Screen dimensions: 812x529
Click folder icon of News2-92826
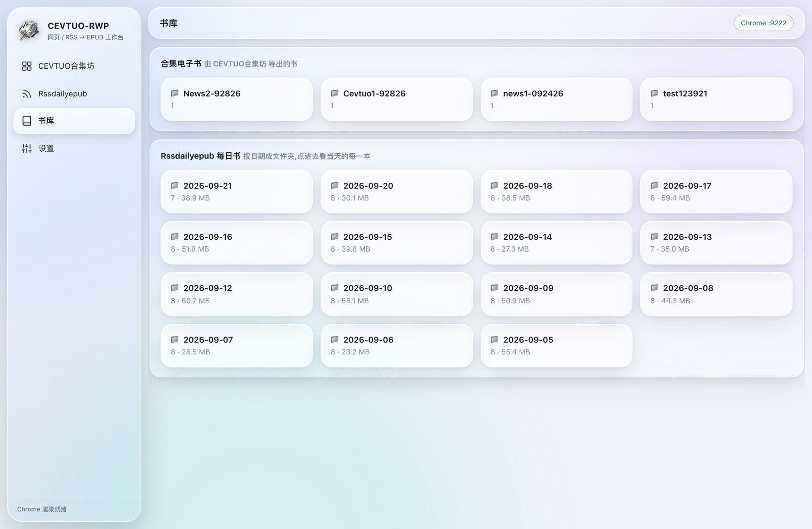pos(175,93)
